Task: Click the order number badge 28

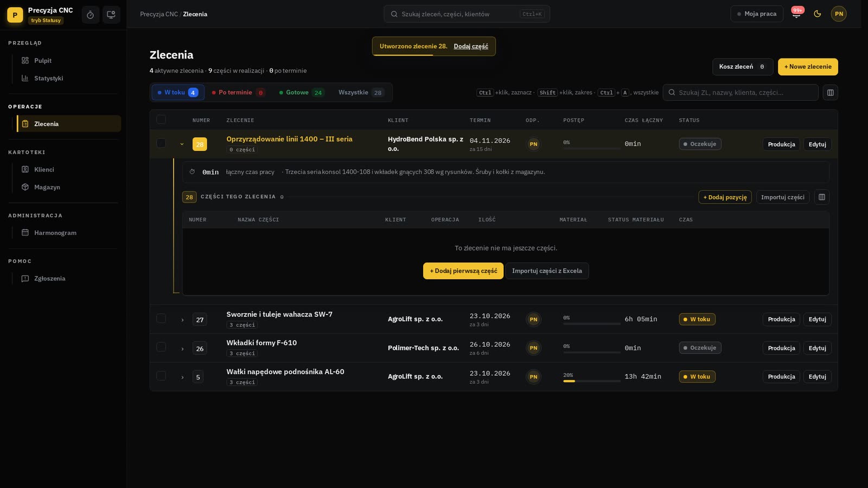Action: (x=200, y=144)
